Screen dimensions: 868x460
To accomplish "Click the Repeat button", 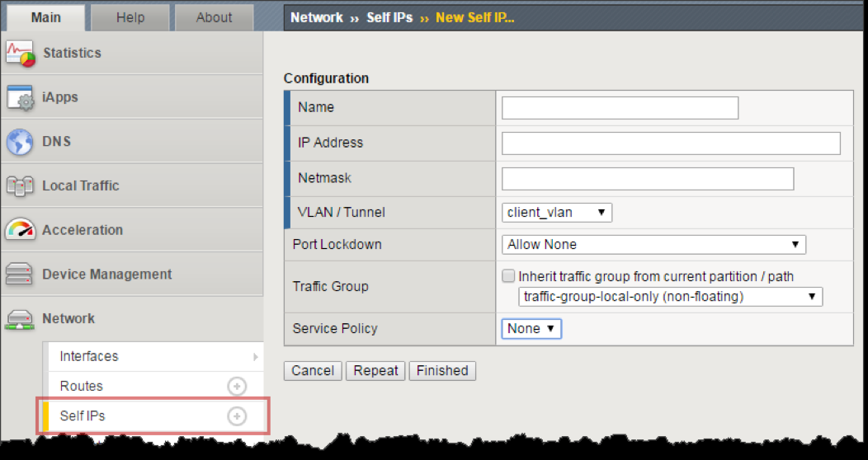I will point(376,370).
